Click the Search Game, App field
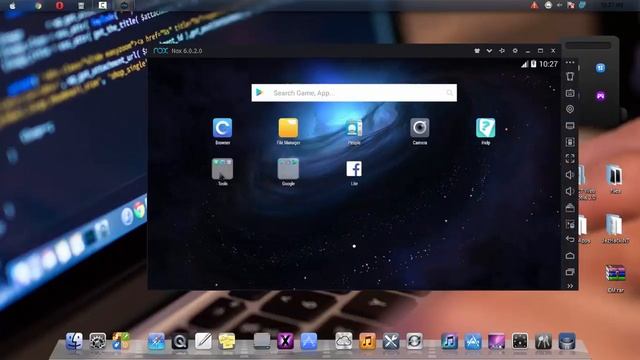 354,93
